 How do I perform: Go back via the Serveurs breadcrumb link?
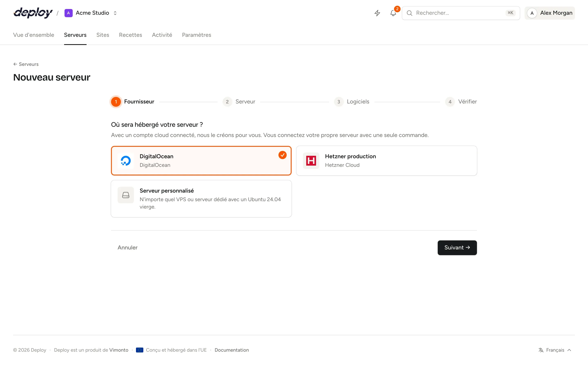click(x=26, y=64)
